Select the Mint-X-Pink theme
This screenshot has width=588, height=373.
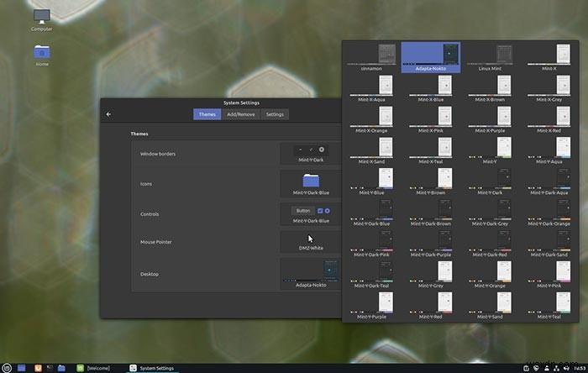(x=430, y=119)
